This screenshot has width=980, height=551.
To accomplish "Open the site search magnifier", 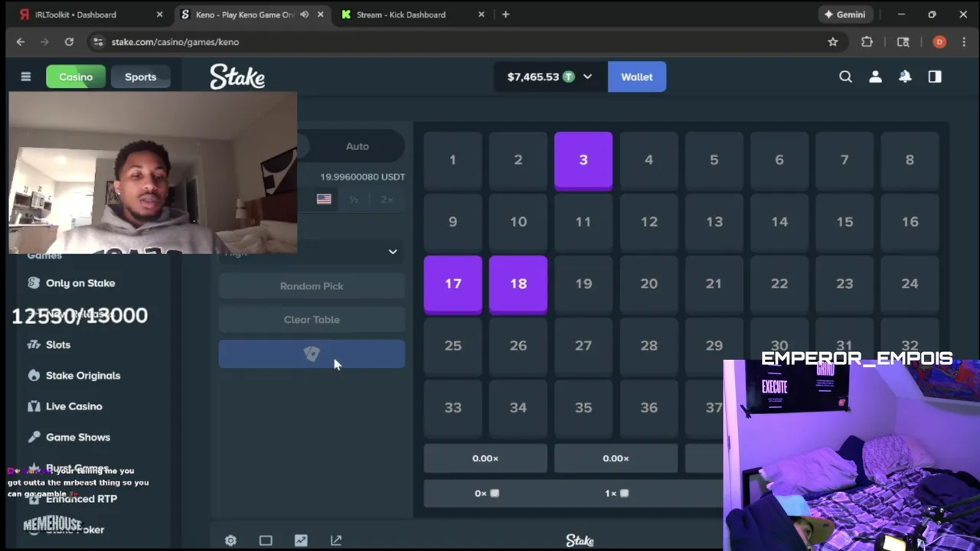I will (845, 77).
